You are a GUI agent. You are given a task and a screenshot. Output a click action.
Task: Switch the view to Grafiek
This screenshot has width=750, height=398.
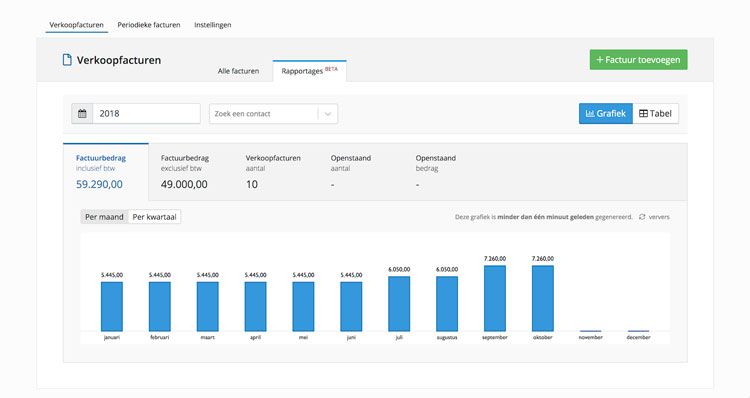click(606, 113)
